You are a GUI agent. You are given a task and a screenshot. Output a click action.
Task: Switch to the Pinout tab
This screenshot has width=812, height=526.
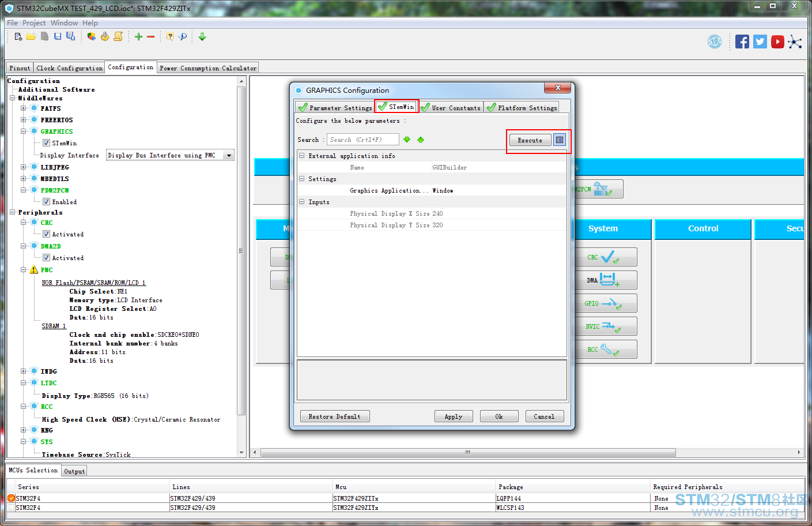click(20, 68)
